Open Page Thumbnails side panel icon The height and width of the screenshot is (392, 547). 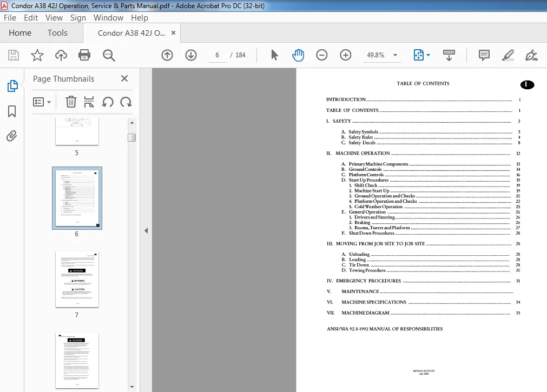[12, 86]
